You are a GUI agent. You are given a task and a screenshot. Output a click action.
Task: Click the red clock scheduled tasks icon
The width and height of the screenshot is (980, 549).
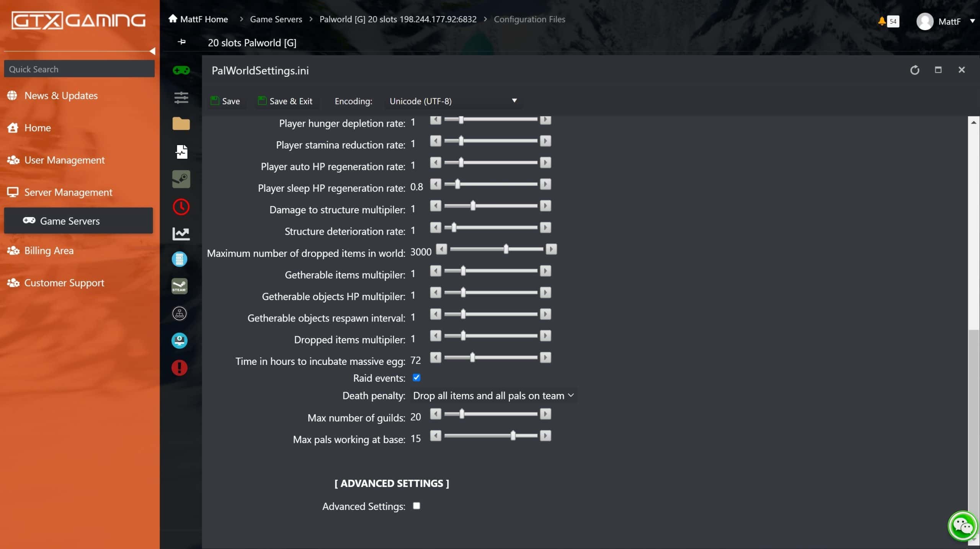coord(181,207)
